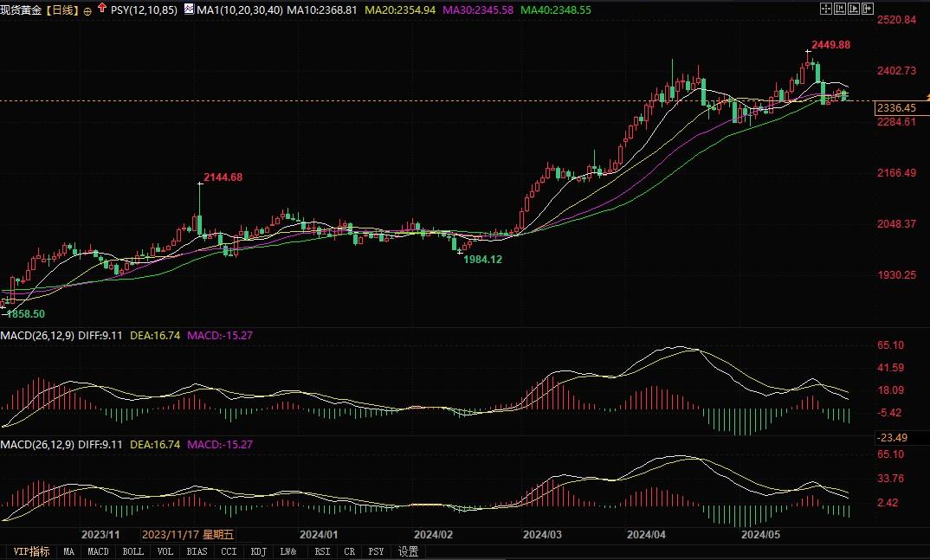Switch to the CCI indicator tab
The height and width of the screenshot is (560, 930).
click(x=229, y=551)
